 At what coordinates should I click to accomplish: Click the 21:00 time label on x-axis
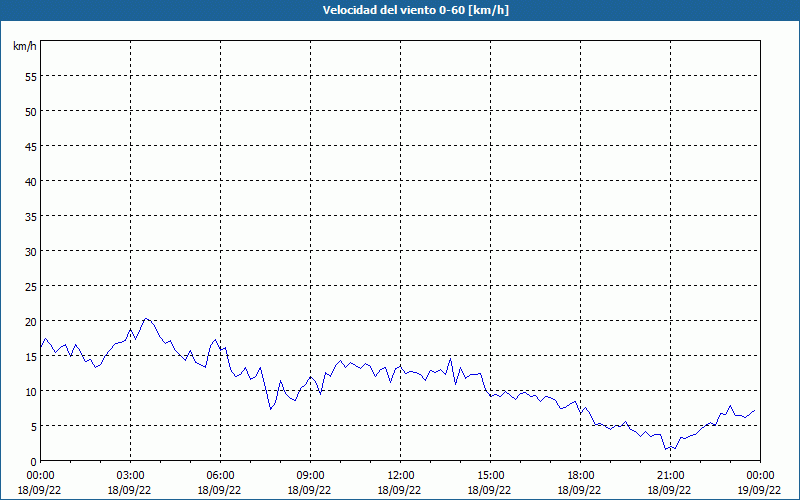[x=670, y=476]
